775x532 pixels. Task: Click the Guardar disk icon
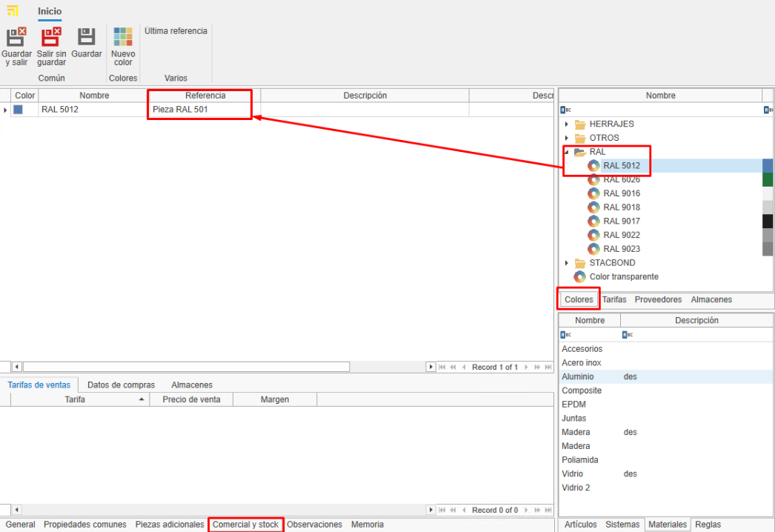(x=87, y=37)
